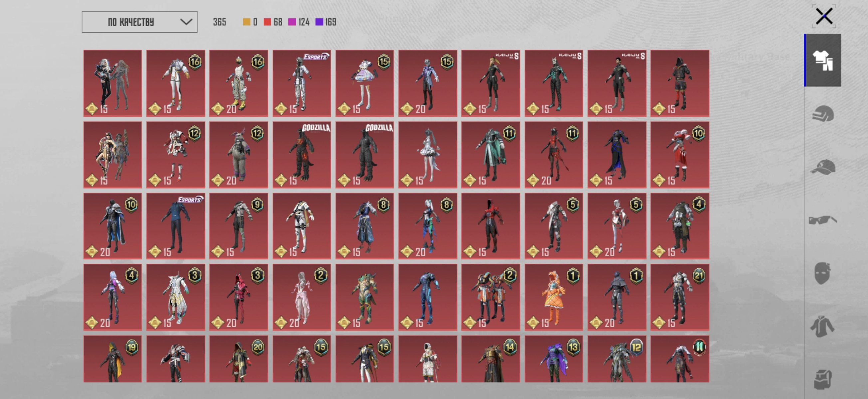Close the inventory with X icon
Viewport: 868px width, 399px height.
tap(824, 16)
